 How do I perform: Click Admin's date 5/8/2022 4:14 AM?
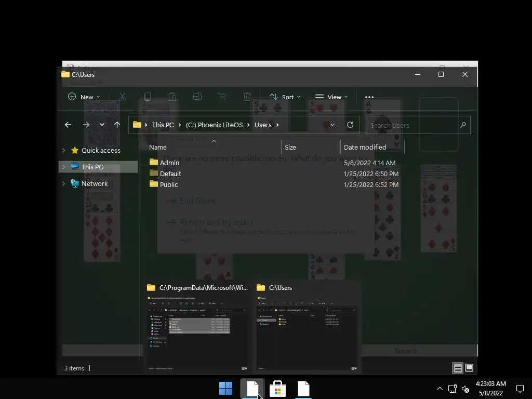pyautogui.click(x=369, y=163)
